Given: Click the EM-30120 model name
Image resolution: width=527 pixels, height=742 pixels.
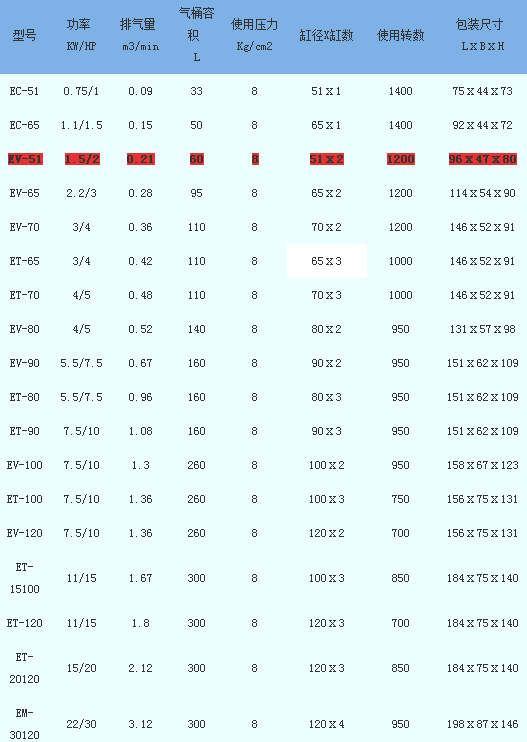Looking at the screenshot, I should point(24,724).
